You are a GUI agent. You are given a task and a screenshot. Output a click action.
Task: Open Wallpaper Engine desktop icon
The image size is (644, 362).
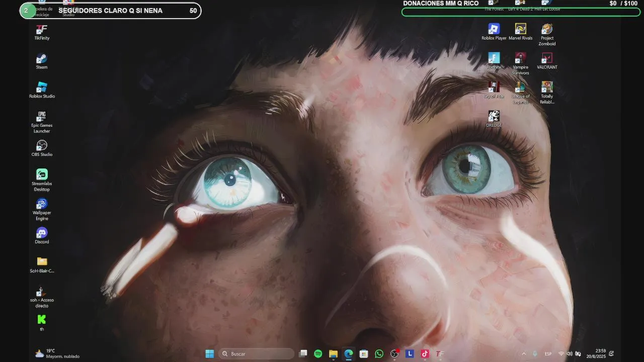coord(42,210)
